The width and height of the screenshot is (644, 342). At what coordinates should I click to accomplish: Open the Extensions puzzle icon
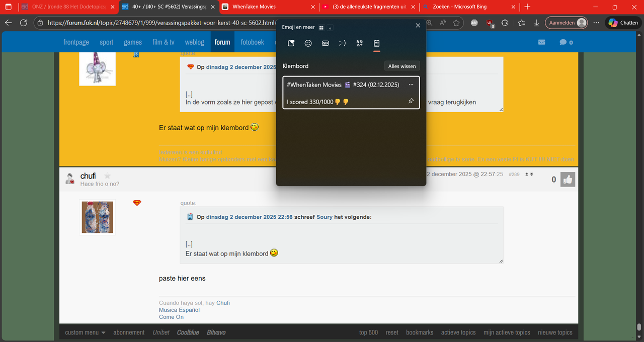[505, 23]
